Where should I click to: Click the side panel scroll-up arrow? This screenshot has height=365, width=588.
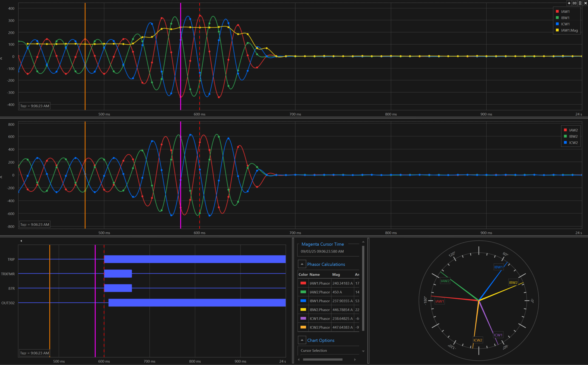click(363, 242)
